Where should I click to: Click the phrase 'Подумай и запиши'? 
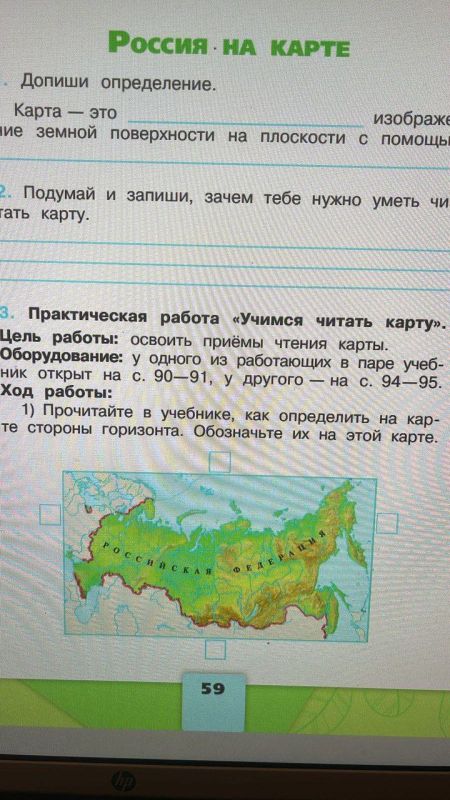pos(108,195)
